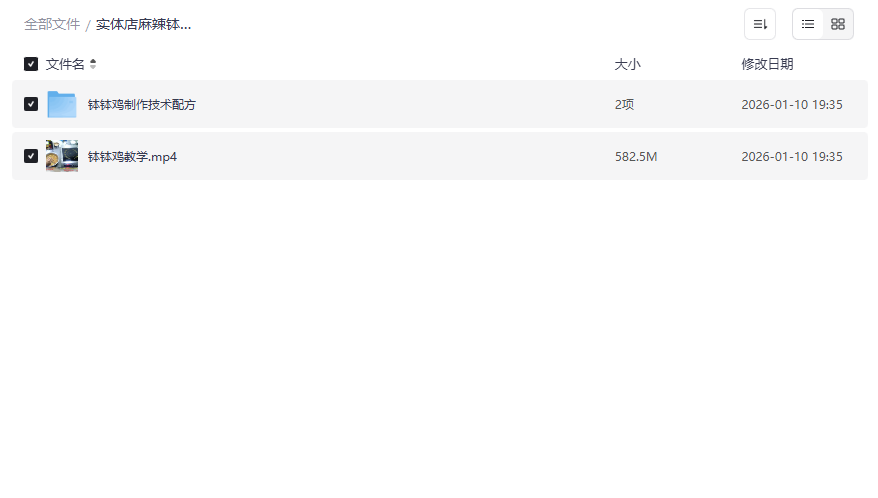Image resolution: width=878 pixels, height=498 pixels.
Task: Click the mp4 row's modified date
Action: pyautogui.click(x=791, y=156)
